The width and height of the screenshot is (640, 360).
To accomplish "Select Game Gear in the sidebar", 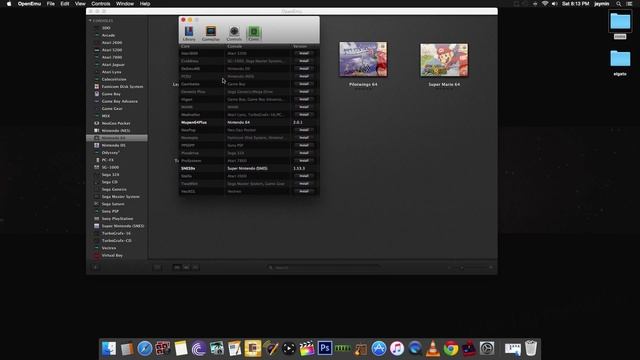I will (x=112, y=109).
